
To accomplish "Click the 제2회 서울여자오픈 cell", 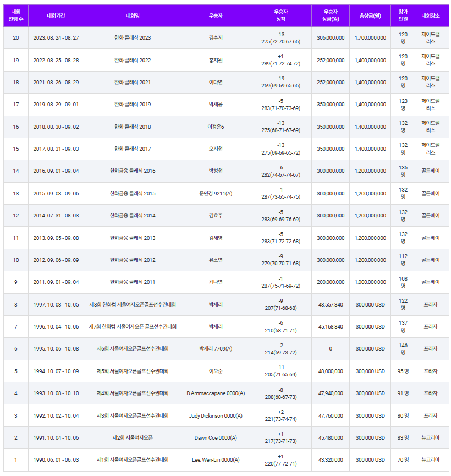I will [133, 437].
